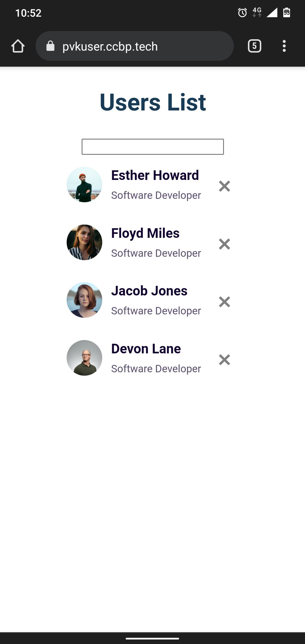
Task: Open the tab switcher showing 5 tabs
Action: pos(254,46)
